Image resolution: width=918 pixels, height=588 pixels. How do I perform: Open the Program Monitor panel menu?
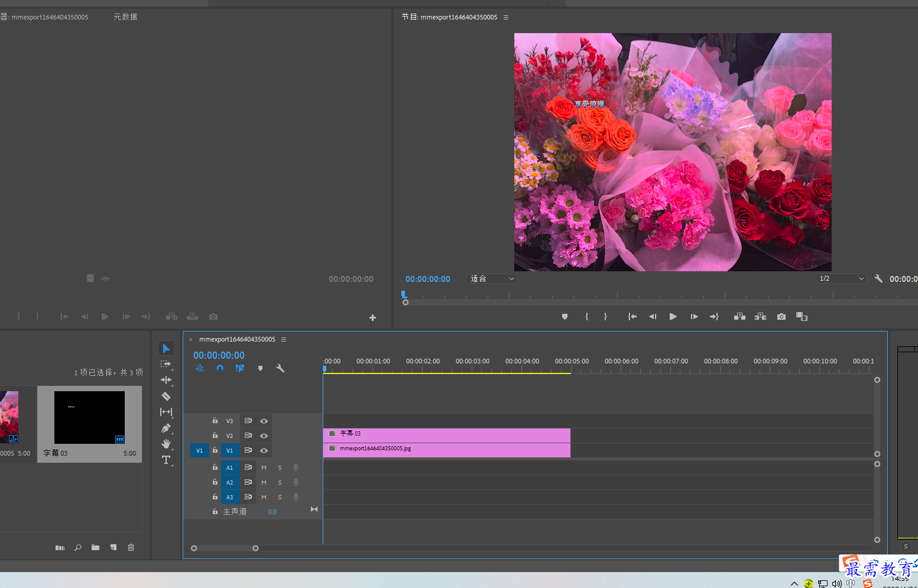[506, 18]
